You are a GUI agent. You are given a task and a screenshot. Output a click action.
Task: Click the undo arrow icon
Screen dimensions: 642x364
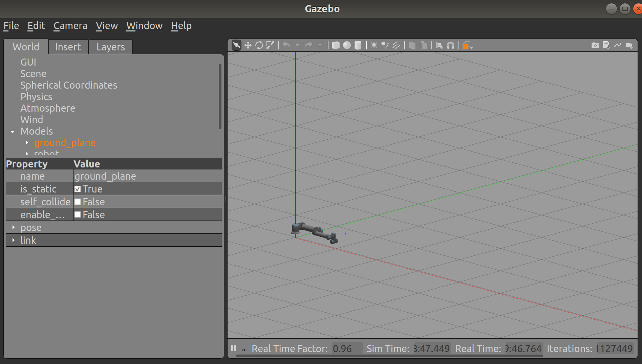pos(286,45)
